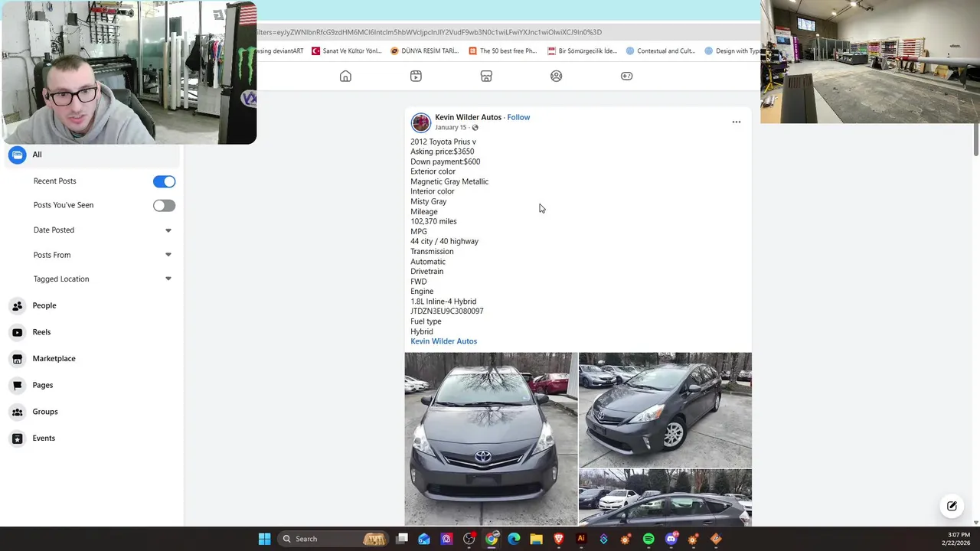
Task: Open the Sanat Ve Kültür bookmark
Action: coord(346,51)
